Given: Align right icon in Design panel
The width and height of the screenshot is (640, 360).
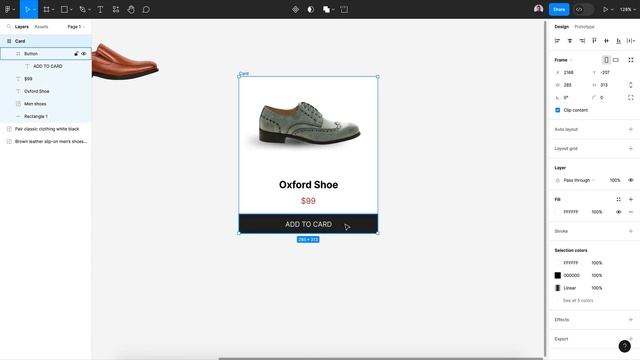Looking at the screenshot, I should click(x=582, y=40).
